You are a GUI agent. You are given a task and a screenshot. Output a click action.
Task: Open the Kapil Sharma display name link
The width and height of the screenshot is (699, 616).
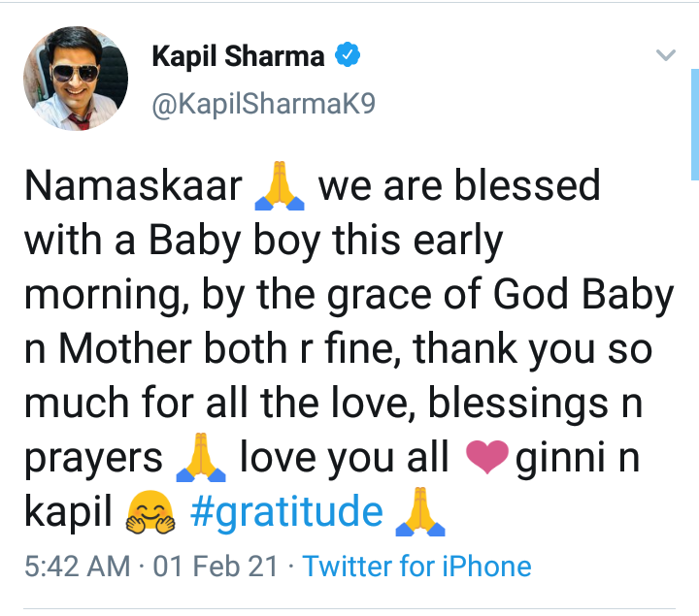point(238,56)
